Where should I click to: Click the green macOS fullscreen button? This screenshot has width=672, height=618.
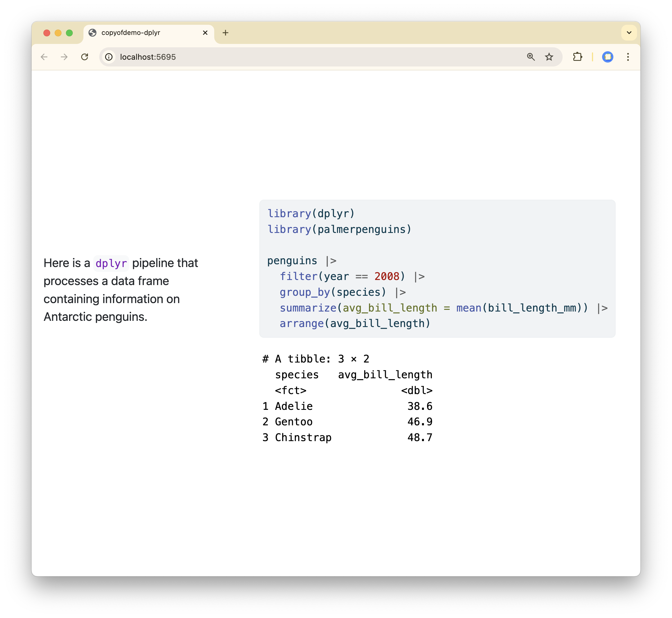pyautogui.click(x=69, y=33)
